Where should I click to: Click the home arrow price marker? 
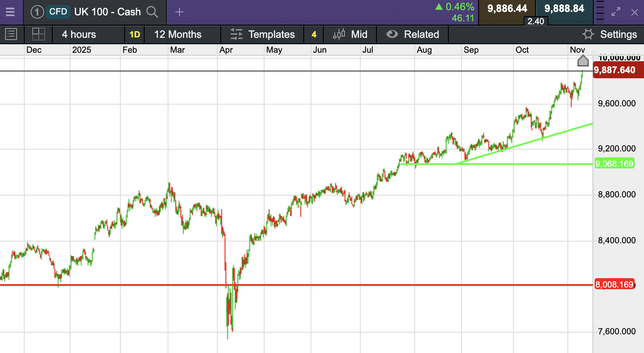coord(583,61)
